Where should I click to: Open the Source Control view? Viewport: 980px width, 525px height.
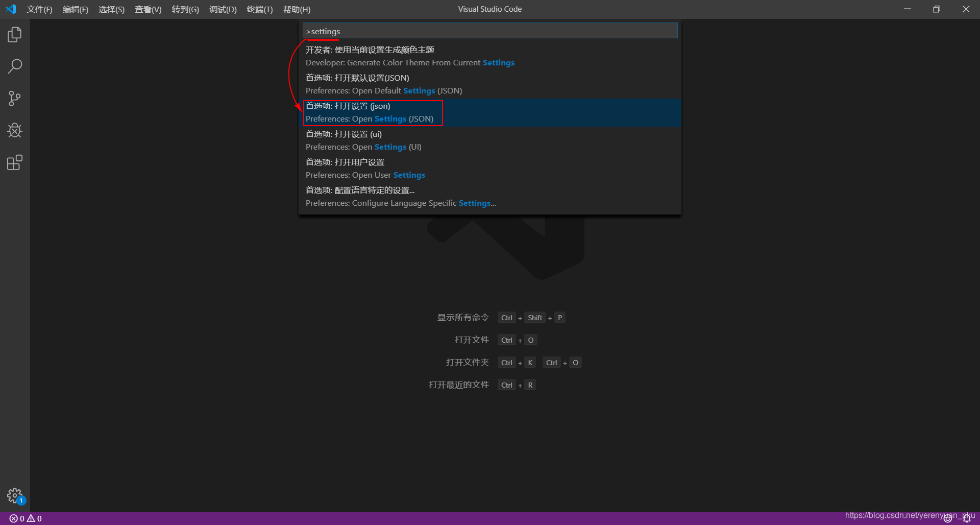(15, 99)
